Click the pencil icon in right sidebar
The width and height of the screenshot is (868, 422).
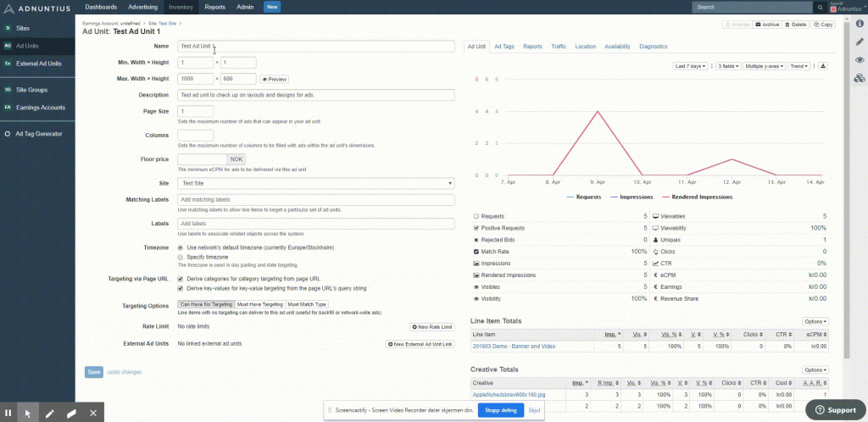coord(860,42)
